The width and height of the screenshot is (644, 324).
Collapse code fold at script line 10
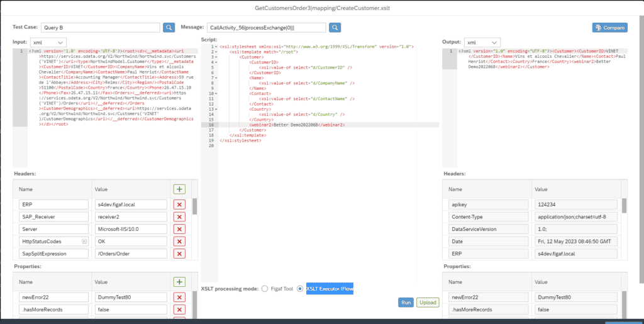click(215, 94)
